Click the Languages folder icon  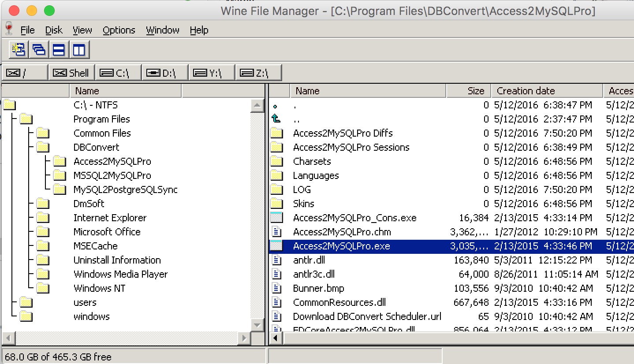276,175
